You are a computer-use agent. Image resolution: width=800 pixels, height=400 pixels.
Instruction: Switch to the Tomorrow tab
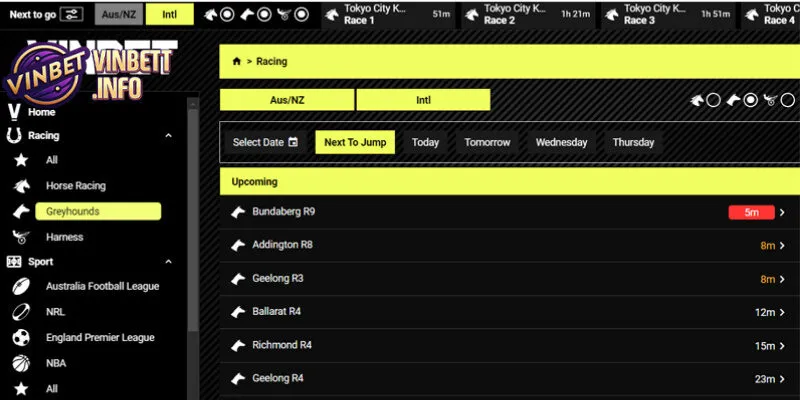(487, 142)
